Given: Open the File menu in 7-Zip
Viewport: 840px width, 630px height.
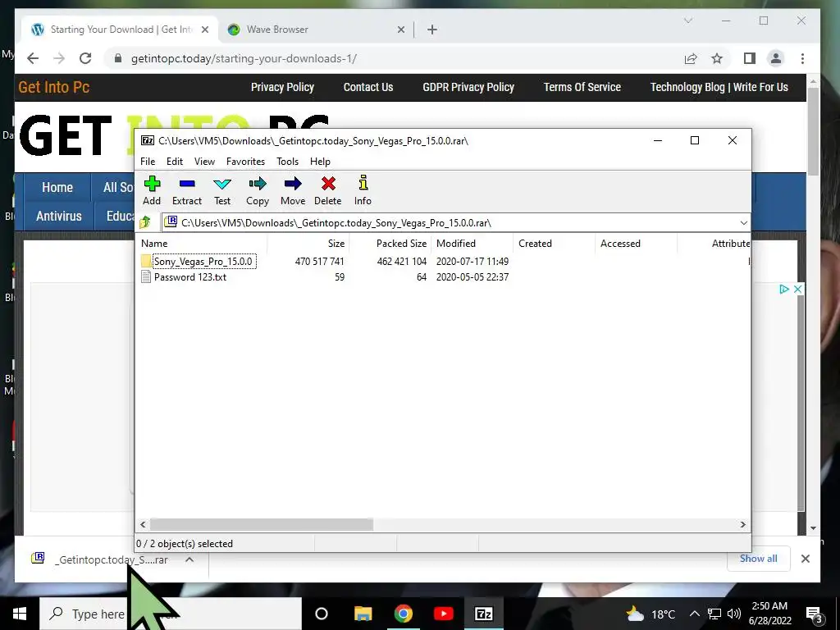Looking at the screenshot, I should click(148, 162).
